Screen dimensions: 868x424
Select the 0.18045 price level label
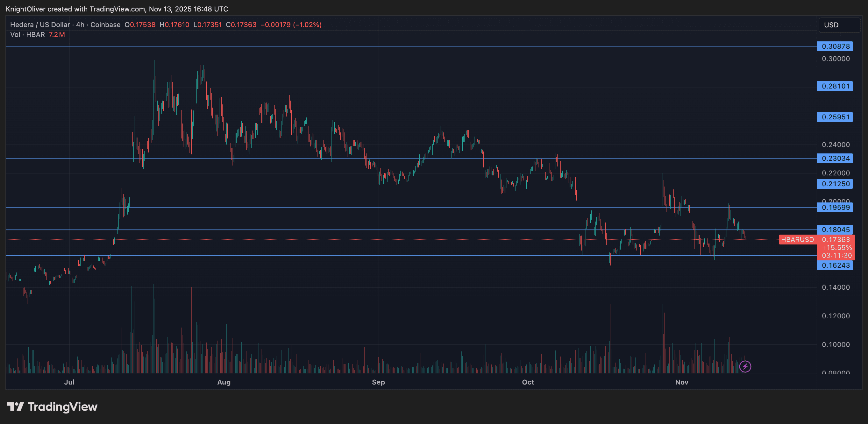835,230
